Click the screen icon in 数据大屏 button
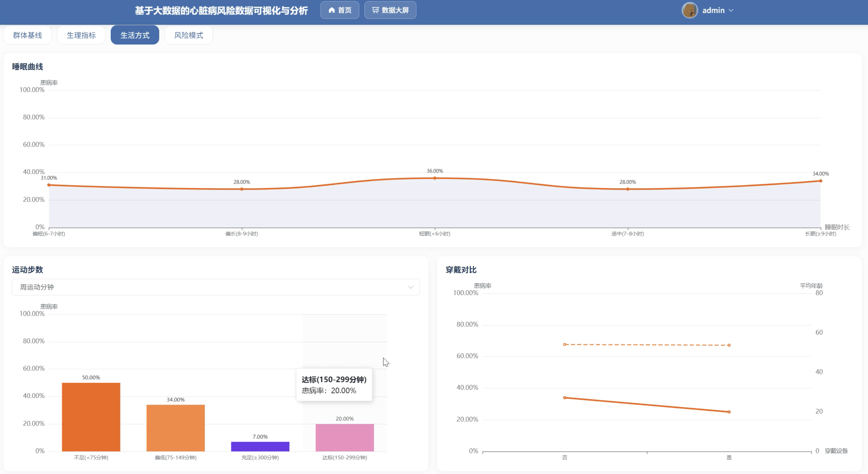This screenshot has height=474, width=868. [376, 10]
